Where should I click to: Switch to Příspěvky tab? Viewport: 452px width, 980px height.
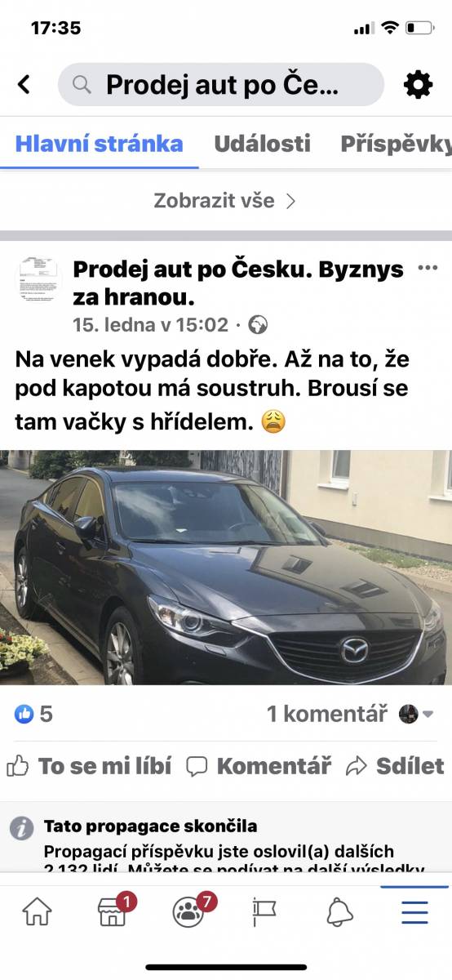click(x=396, y=144)
